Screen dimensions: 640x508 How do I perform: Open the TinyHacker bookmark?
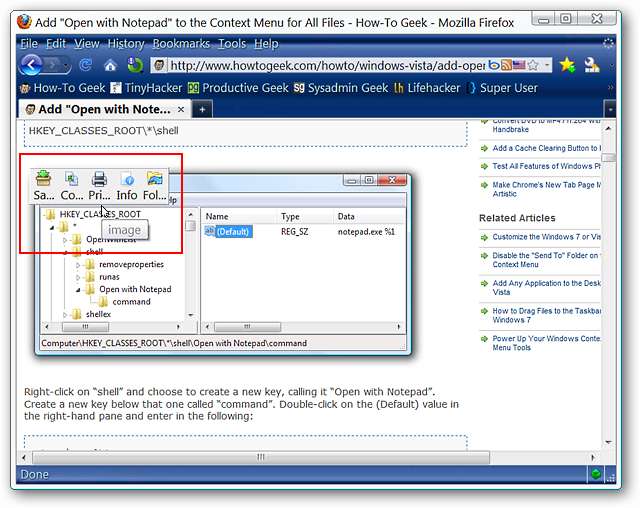pos(147,88)
